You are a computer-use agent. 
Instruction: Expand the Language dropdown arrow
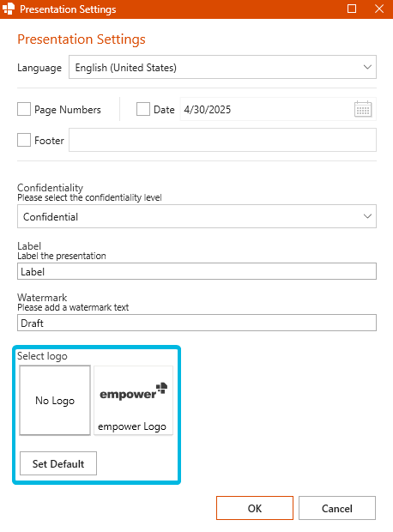(367, 67)
